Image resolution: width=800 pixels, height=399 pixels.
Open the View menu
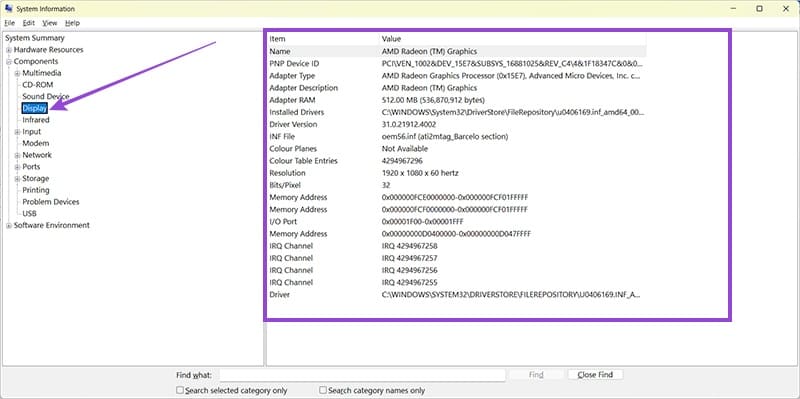click(49, 23)
